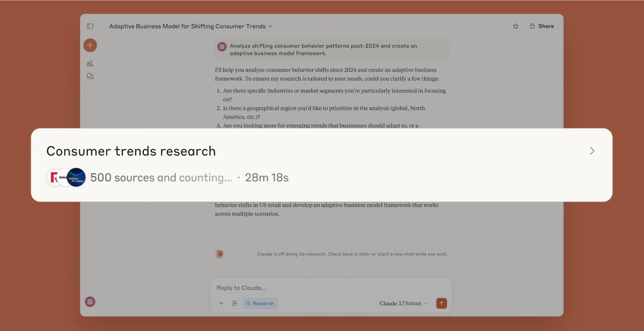Star this conversation
644x331 pixels.
click(x=516, y=26)
